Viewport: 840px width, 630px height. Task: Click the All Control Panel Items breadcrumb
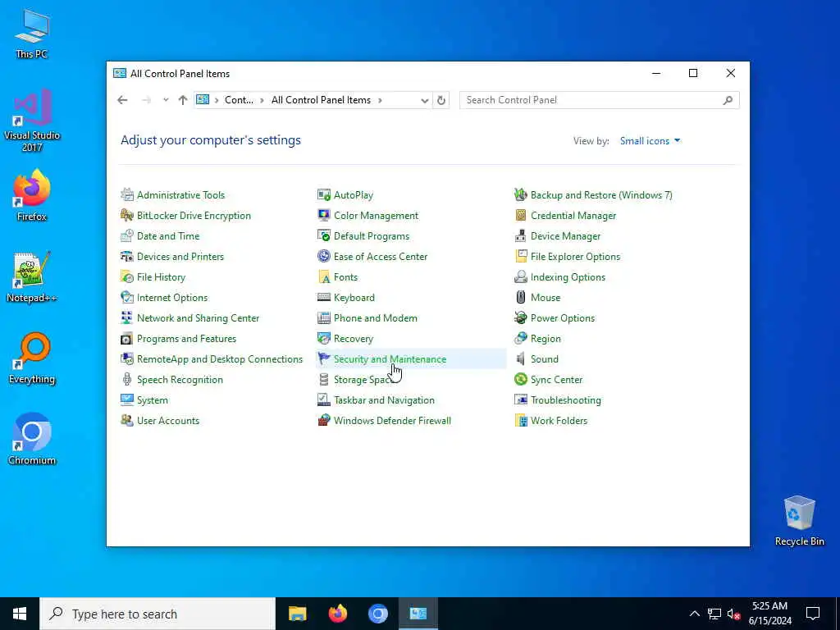[321, 100]
